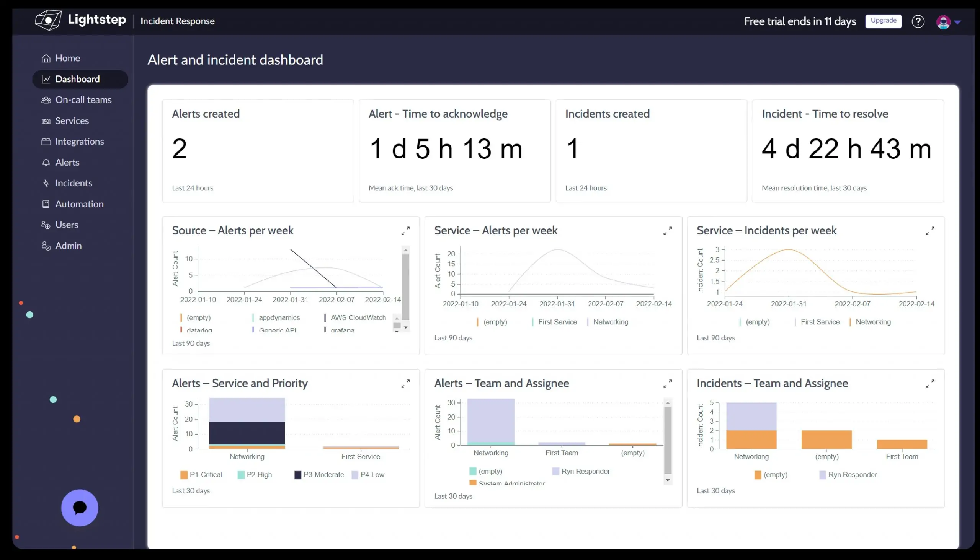
Task: Toggle the P1-Critical legend series
Action: tap(201, 475)
